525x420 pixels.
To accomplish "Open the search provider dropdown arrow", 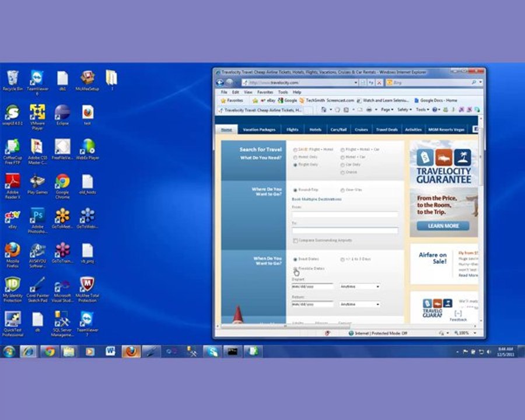I will [x=481, y=82].
